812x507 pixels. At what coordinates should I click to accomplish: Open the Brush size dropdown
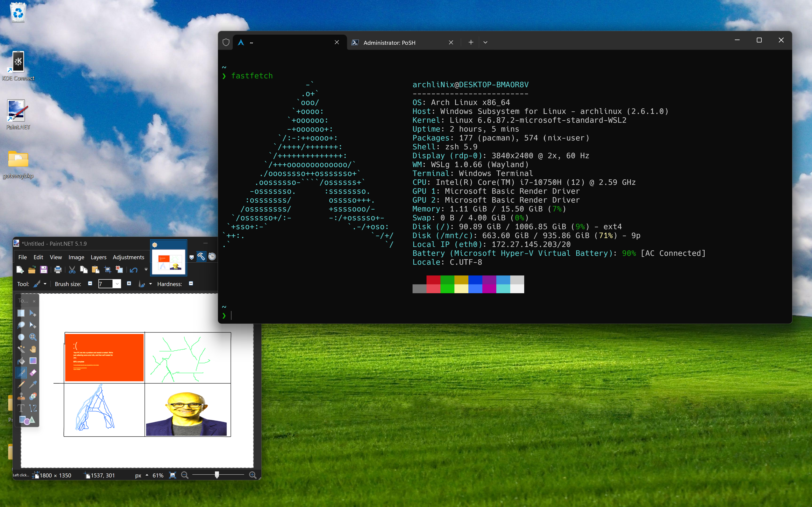[117, 284]
